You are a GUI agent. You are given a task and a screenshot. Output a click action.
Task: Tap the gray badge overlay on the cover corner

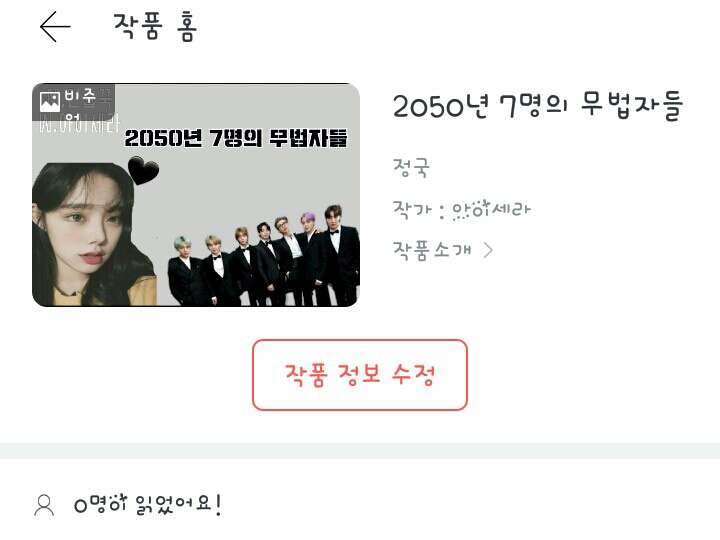[73, 102]
